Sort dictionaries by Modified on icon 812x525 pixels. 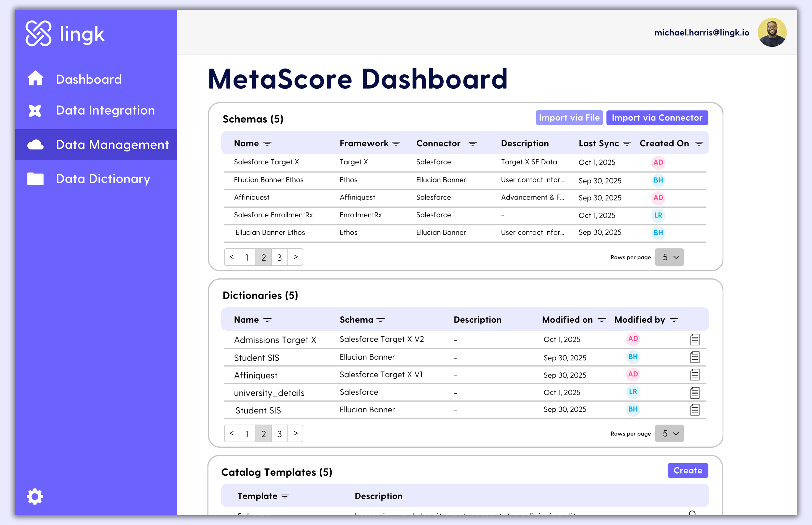[602, 320]
